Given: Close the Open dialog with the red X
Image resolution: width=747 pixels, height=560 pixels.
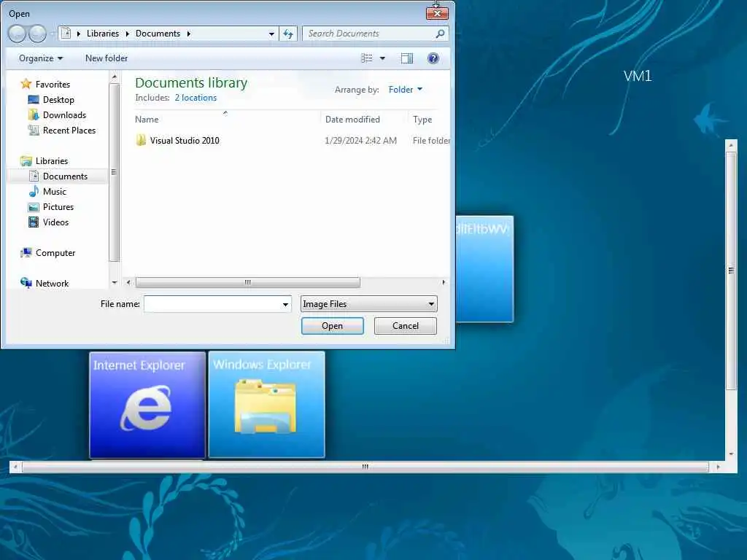Looking at the screenshot, I should [437, 13].
